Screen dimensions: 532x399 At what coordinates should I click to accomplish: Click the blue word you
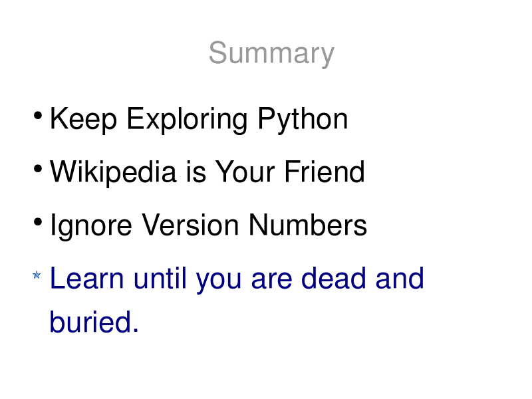[x=219, y=281]
